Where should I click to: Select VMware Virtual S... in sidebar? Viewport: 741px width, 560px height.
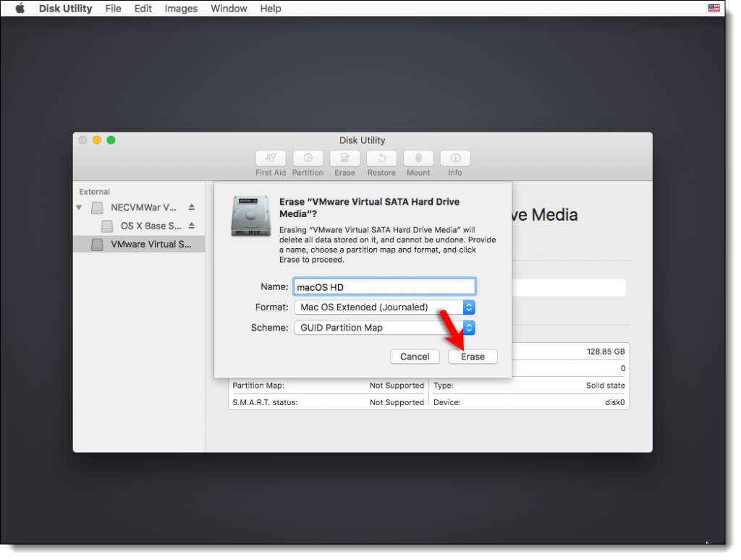click(x=139, y=245)
